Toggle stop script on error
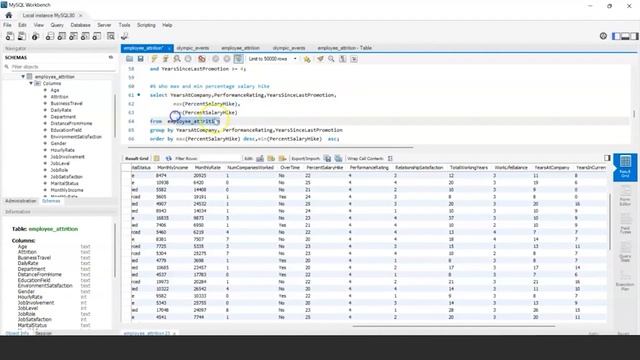This screenshot has width=640, height=360. point(202,59)
